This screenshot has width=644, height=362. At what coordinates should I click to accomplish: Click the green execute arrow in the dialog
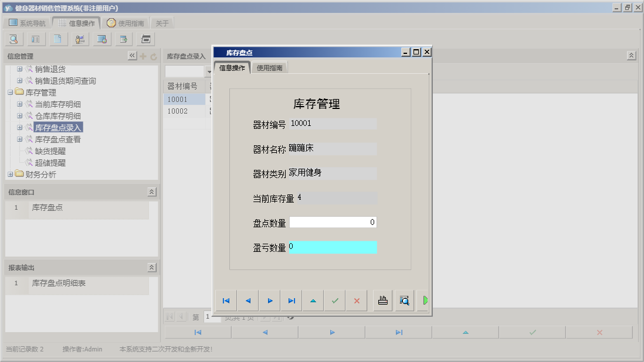424,300
